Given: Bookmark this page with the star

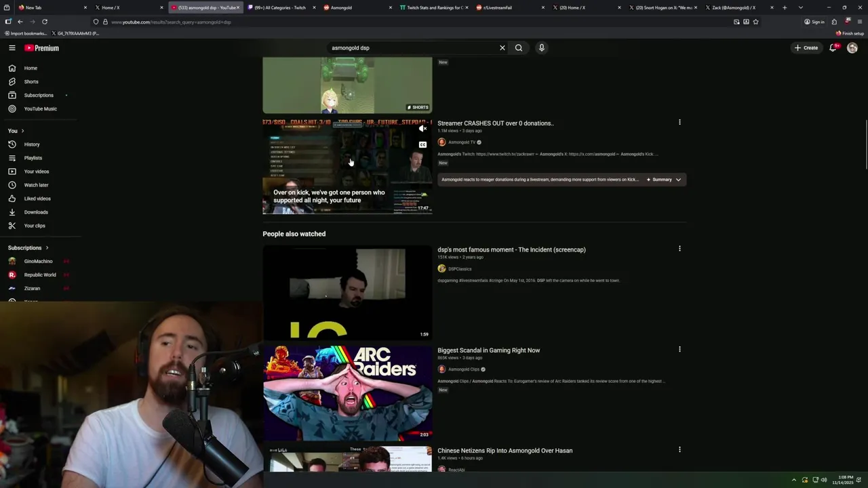Looking at the screenshot, I should [755, 22].
